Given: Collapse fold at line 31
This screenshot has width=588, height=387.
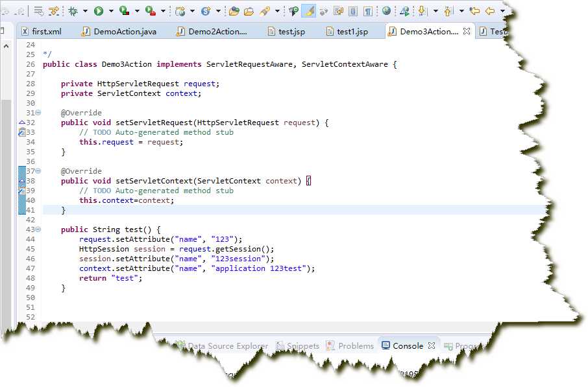Looking at the screenshot, I should point(38,112).
